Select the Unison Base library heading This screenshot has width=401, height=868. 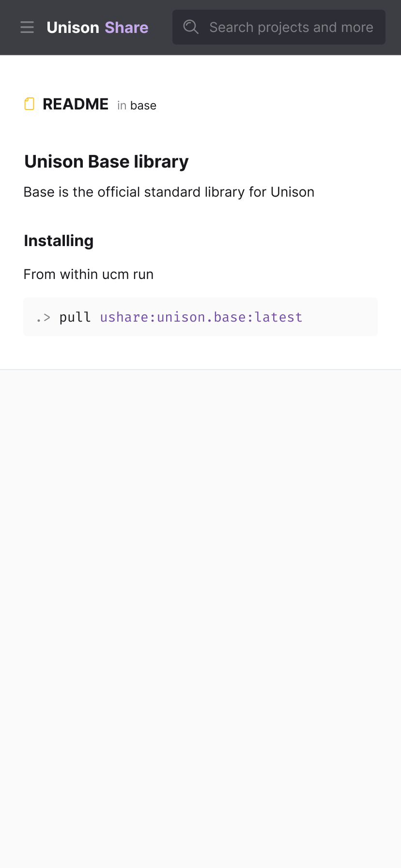[107, 161]
